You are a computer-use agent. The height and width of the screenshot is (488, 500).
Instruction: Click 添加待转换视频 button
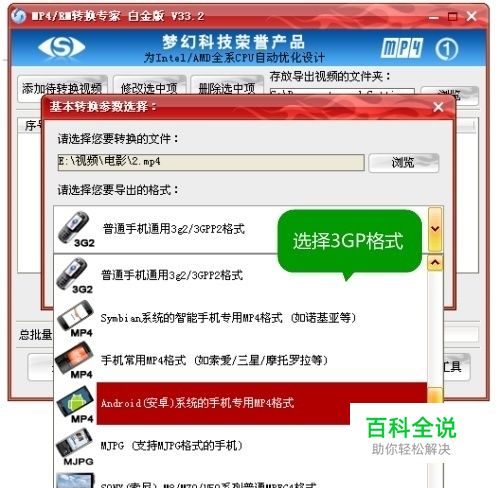(62, 88)
